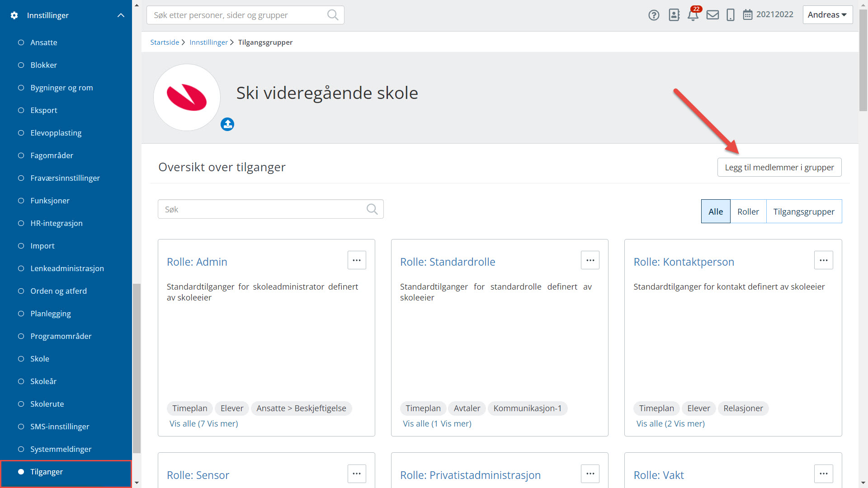Go to the Innstillinger breadcrumb link
This screenshot has width=868, height=488.
208,42
